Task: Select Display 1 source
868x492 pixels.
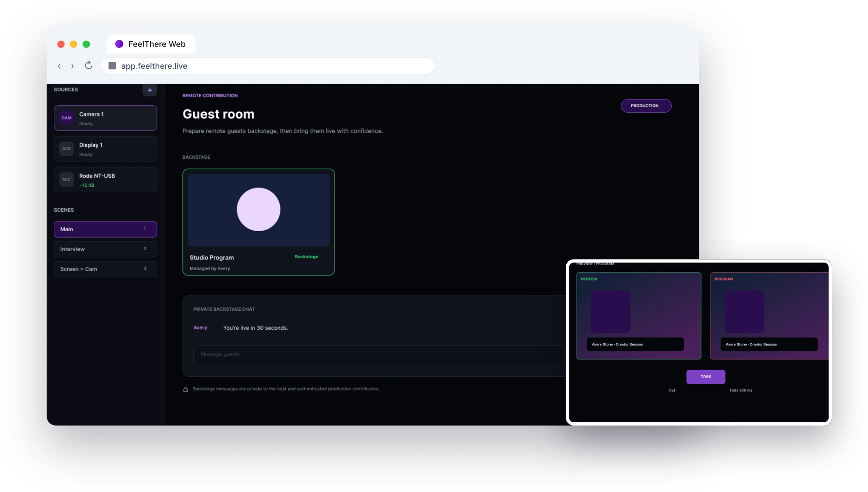Action: [106, 149]
